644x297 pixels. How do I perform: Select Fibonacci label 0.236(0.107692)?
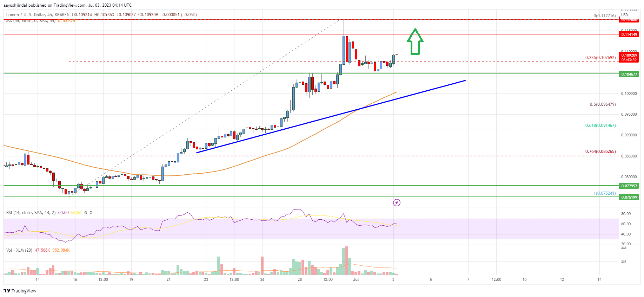pos(600,58)
